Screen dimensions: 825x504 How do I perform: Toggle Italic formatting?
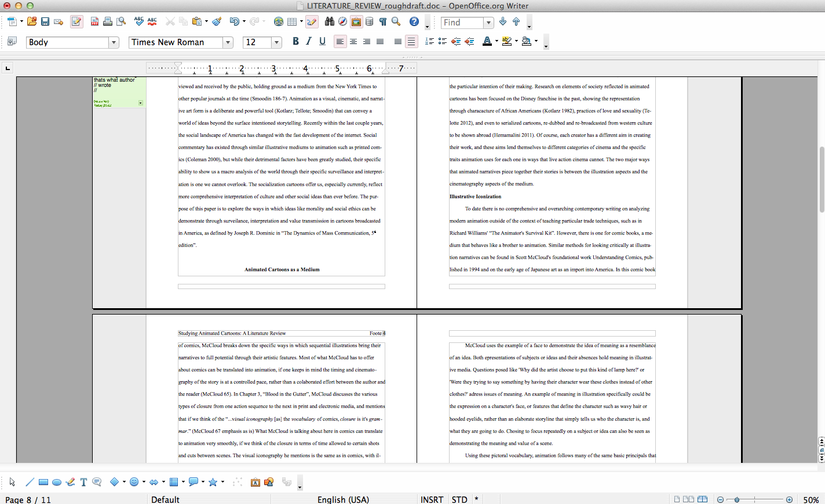pos(309,42)
